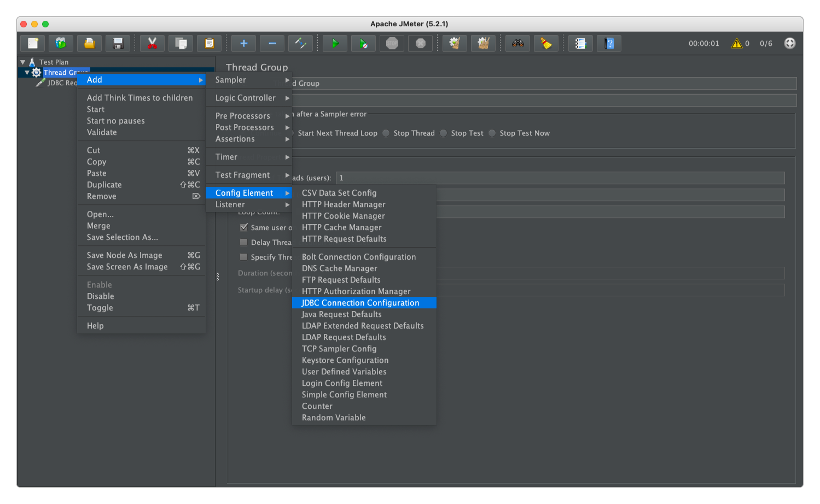Select the JDBC Request pipette icon in tree

coord(40,83)
